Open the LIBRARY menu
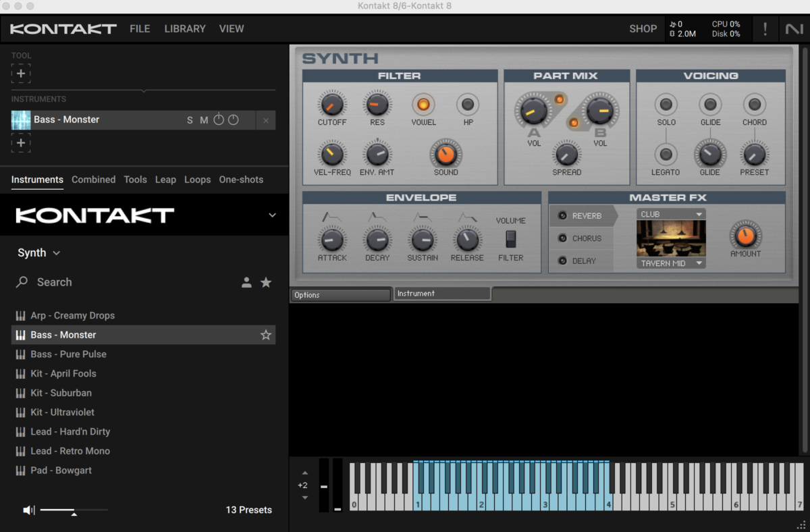Screen dimensions: 810x532 185,29
